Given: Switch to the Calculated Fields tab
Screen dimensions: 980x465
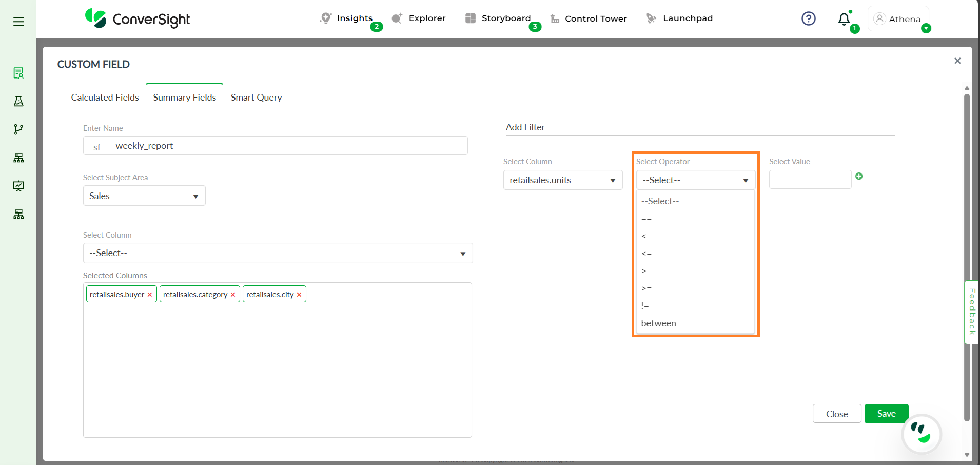Looking at the screenshot, I should click(x=105, y=98).
